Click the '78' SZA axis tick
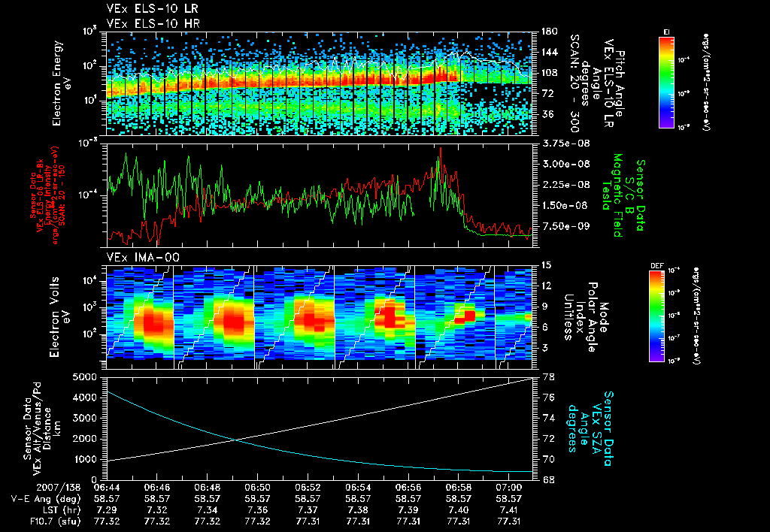This screenshot has height=532, width=770. pos(548,377)
